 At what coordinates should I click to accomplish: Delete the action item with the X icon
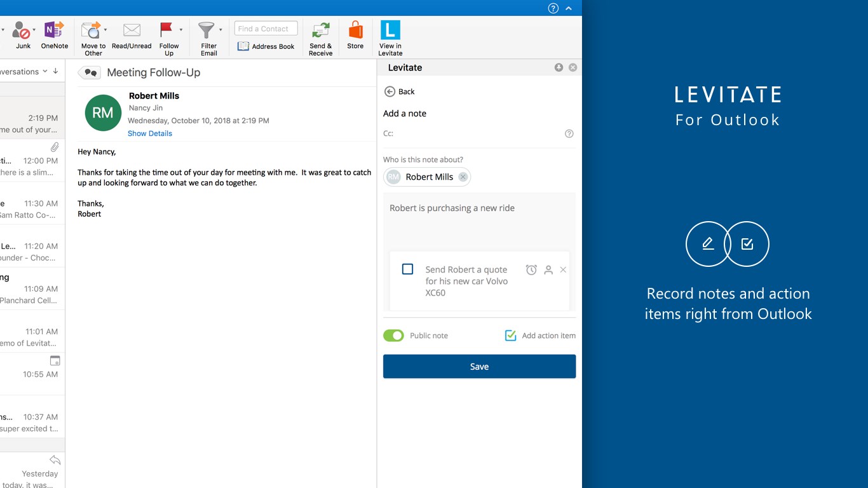point(563,270)
